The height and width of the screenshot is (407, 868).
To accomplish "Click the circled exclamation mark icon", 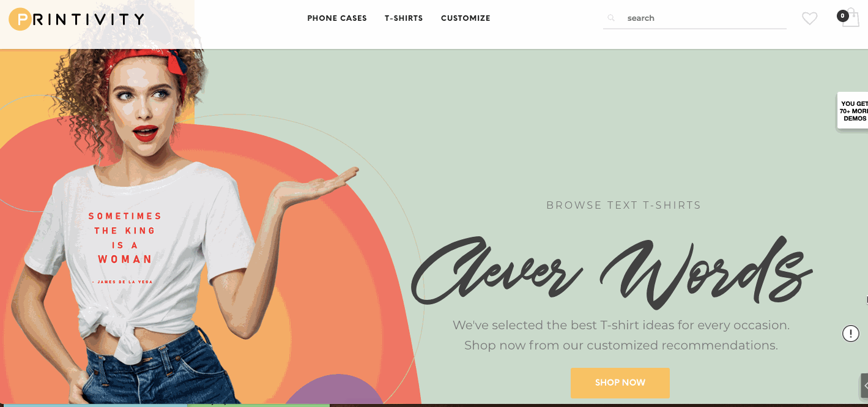I will click(851, 334).
